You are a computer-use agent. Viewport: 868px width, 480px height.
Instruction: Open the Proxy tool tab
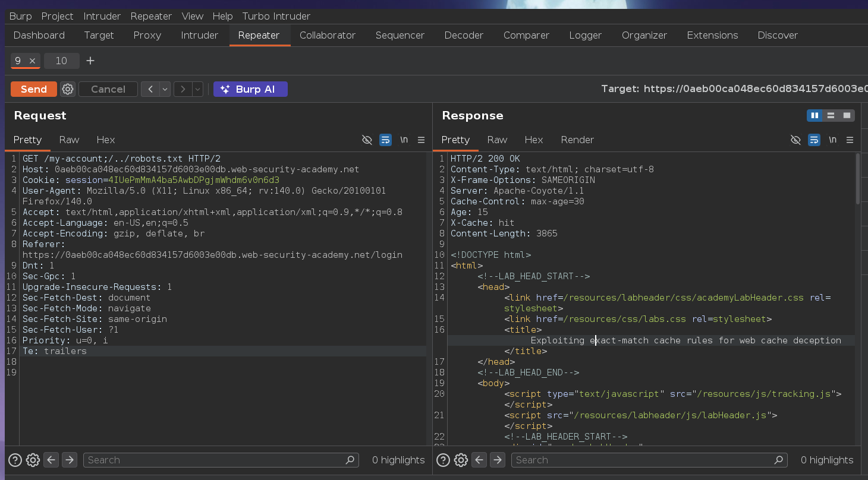pos(147,35)
